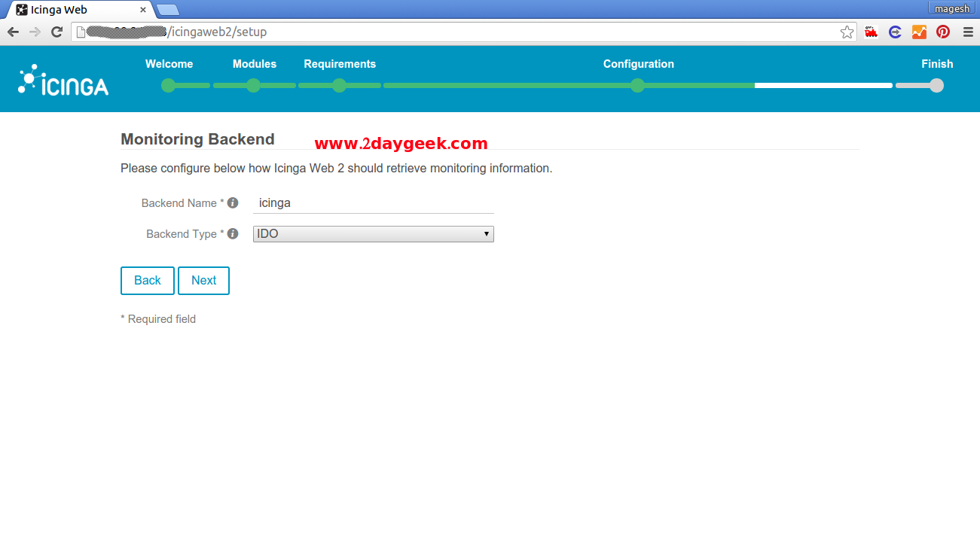Click the Backend Type info icon
The image size is (980, 560).
coord(233,234)
